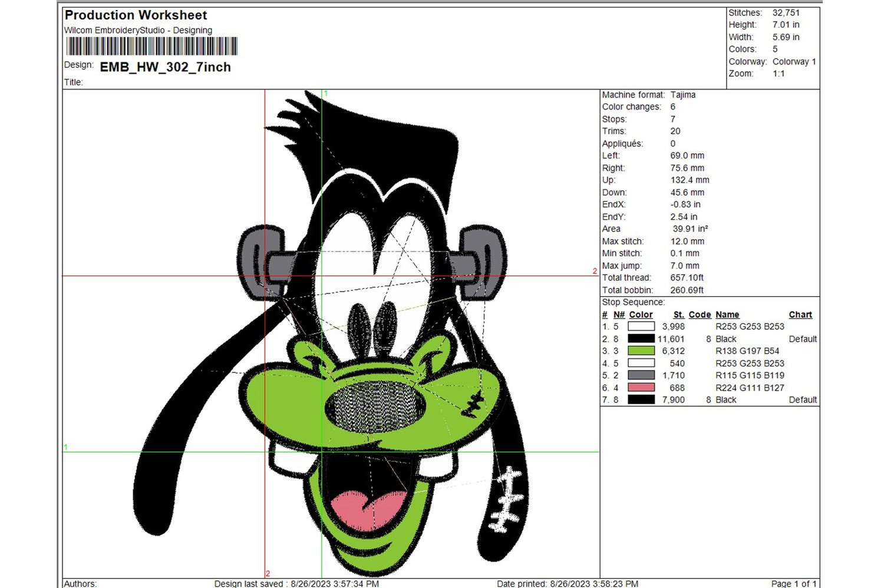Select the black swatch beside 11,601 stitches
The image size is (884, 588).
[x=641, y=339]
